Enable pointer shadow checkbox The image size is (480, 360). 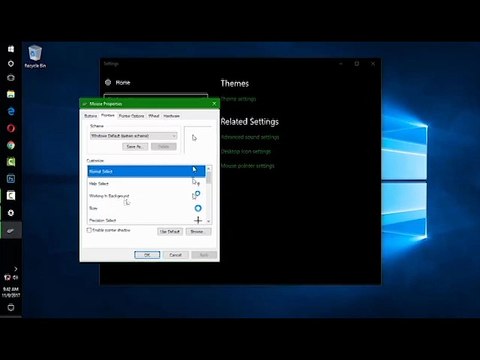[x=89, y=230]
